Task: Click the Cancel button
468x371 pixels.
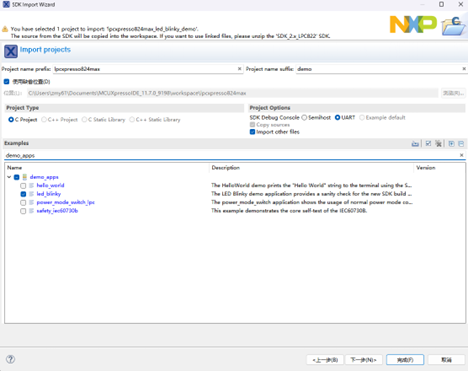Action: click(x=446, y=360)
